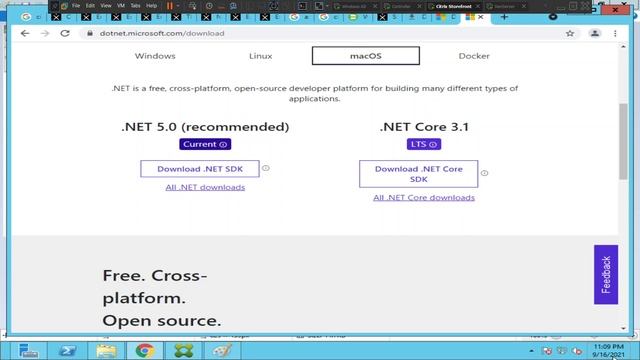Screen dimensions: 640x360
Task: Open a new Chrome tab
Action: pos(504,17)
